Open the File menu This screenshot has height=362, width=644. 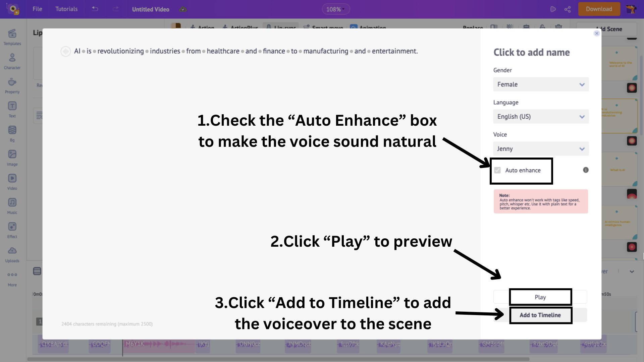tap(37, 9)
